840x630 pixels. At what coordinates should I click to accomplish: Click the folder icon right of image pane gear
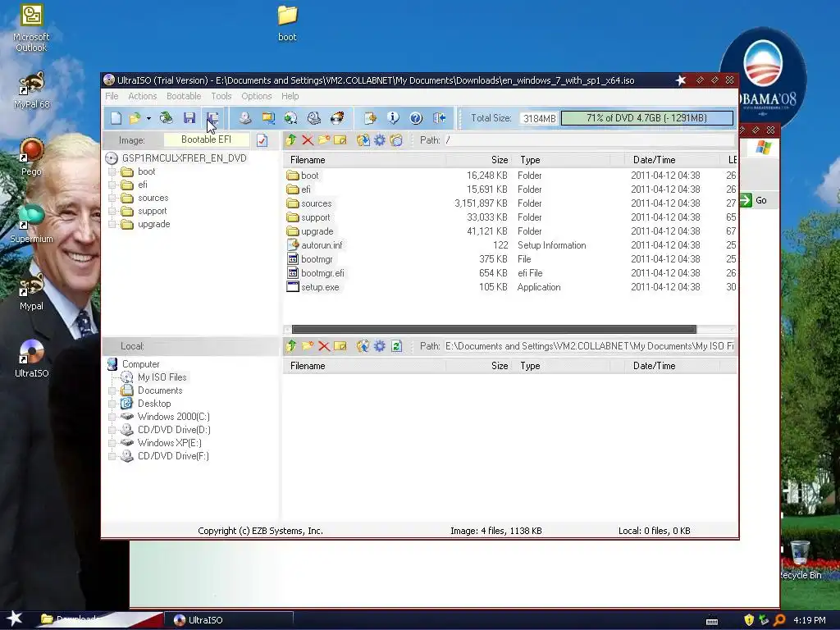(x=396, y=140)
